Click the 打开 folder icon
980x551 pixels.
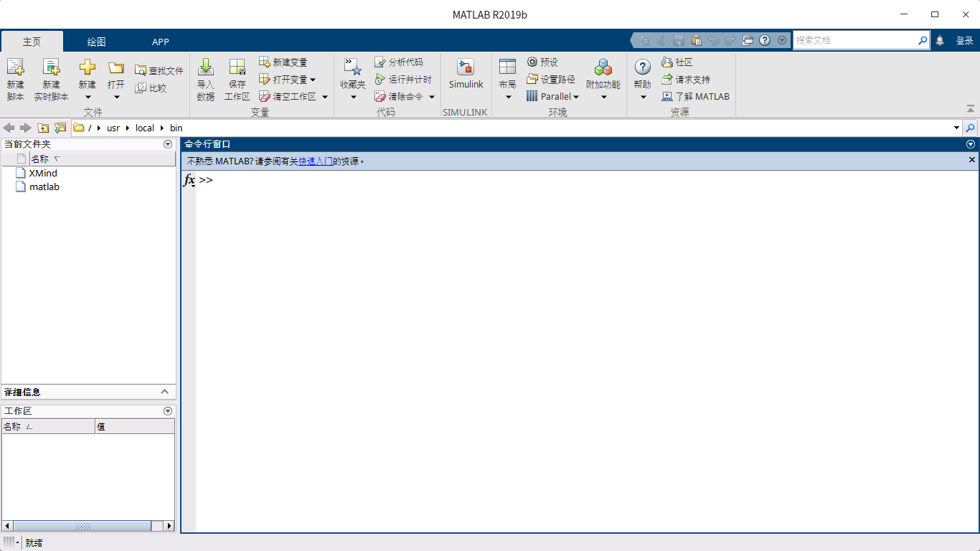pyautogui.click(x=116, y=68)
